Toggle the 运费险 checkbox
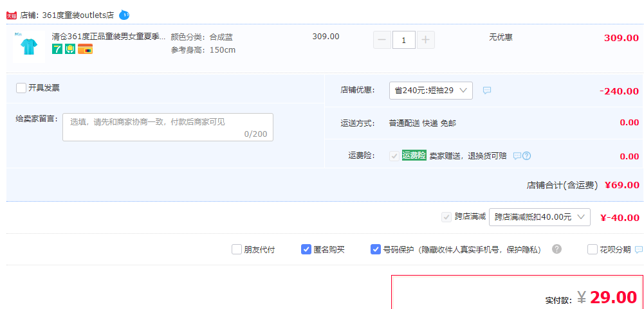The image size is (644, 309). [394, 156]
